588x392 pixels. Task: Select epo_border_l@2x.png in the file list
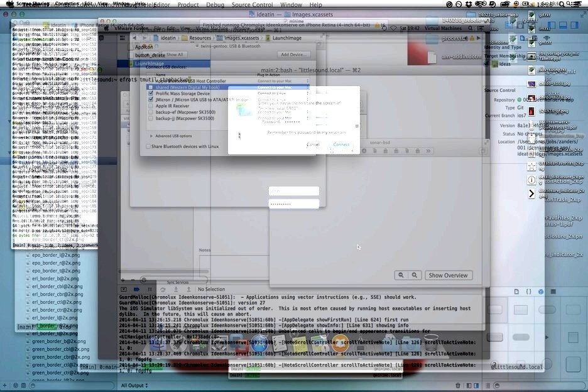pyautogui.click(x=57, y=255)
